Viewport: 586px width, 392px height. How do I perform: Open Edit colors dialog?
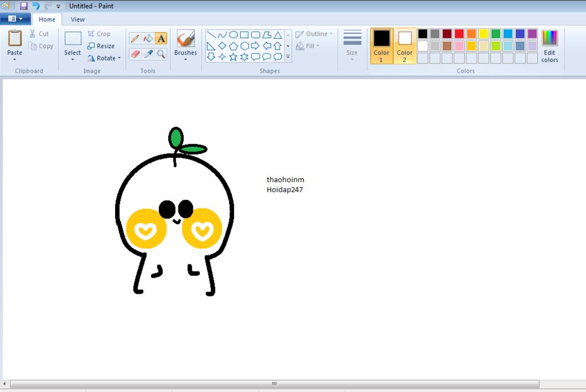(x=549, y=46)
